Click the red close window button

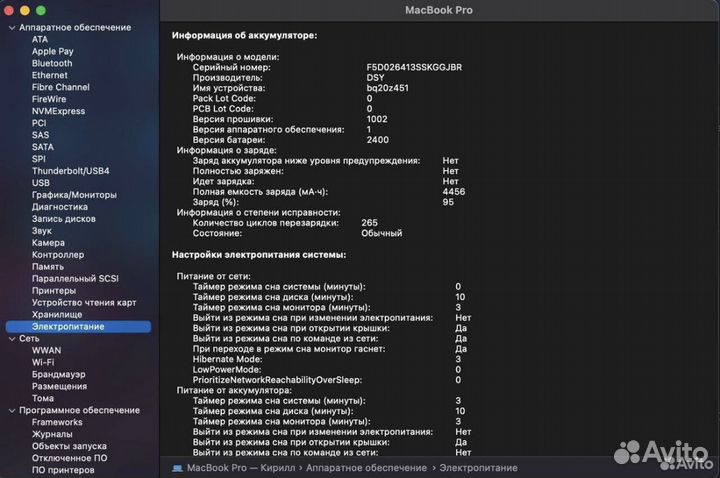[9, 10]
